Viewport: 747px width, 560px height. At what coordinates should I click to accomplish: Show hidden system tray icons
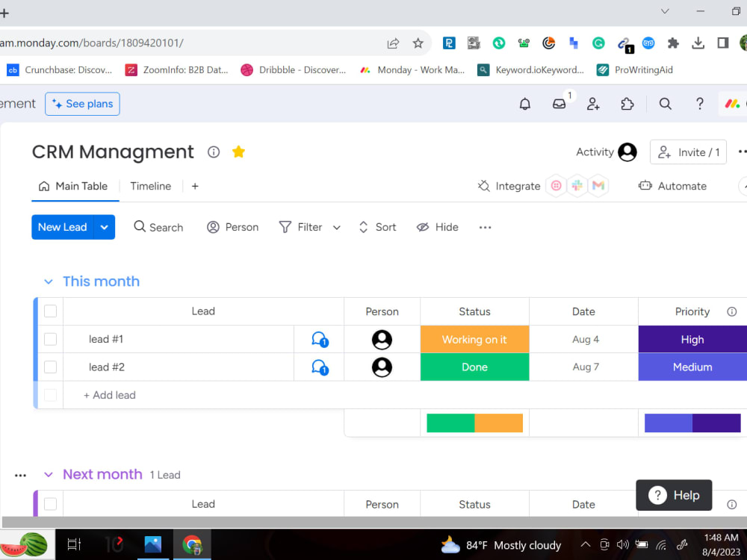click(x=586, y=544)
